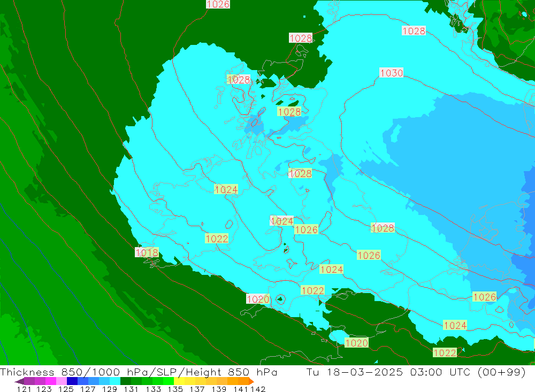535x392 pixels.
Task: Click the legend value 133
Action: point(153,389)
